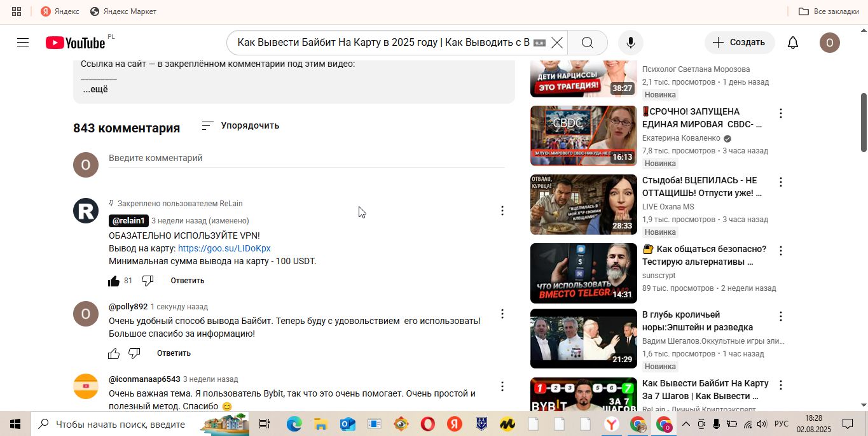
Task: Like the pinned @relain1 comment
Action: point(114,281)
